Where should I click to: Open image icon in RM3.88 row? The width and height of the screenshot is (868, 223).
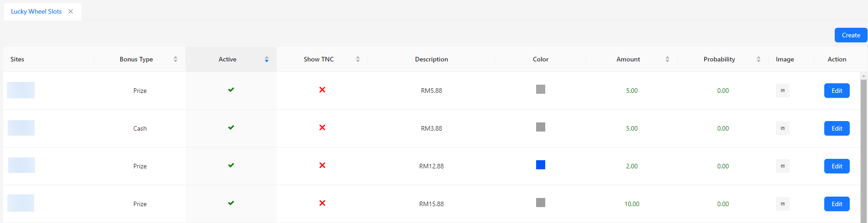pyautogui.click(x=782, y=128)
